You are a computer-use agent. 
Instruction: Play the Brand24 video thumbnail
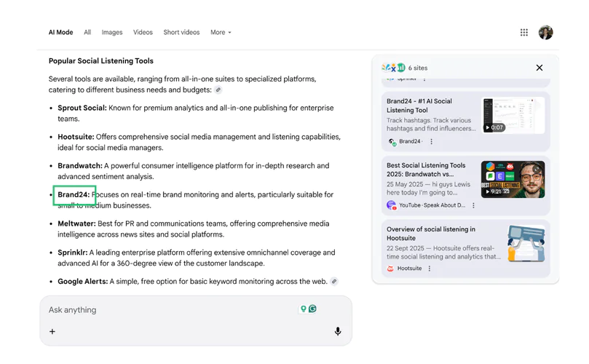click(513, 115)
